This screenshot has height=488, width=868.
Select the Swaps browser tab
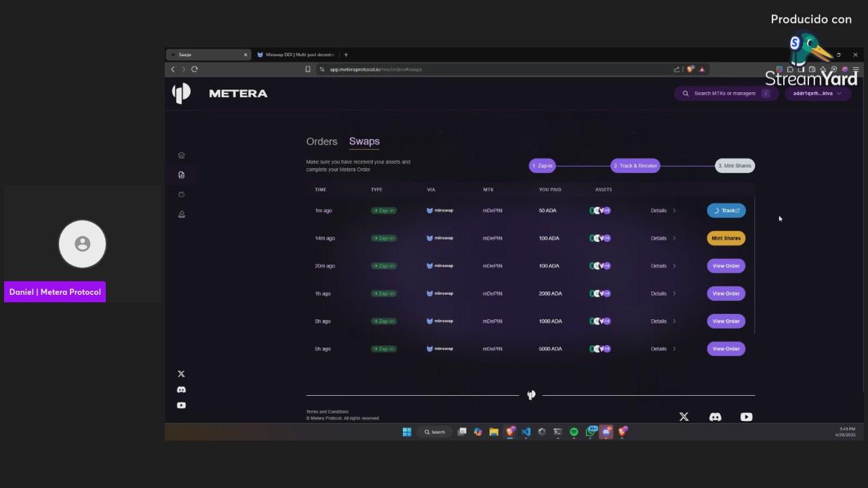(x=208, y=55)
